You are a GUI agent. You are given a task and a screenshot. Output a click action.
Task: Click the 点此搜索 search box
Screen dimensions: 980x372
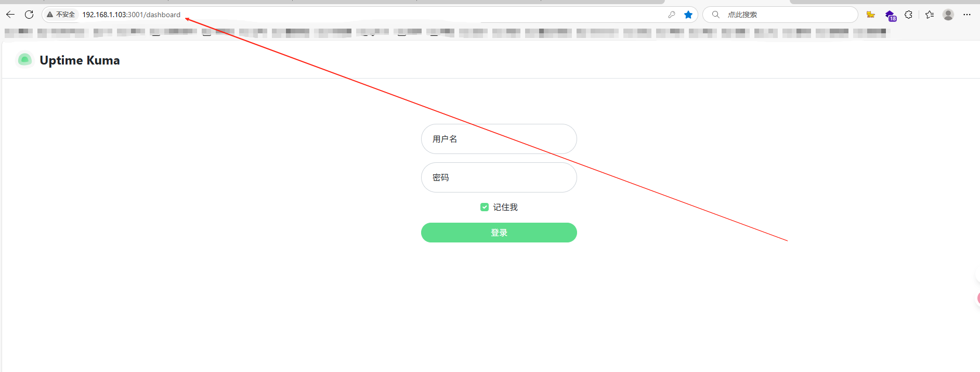[x=780, y=15]
